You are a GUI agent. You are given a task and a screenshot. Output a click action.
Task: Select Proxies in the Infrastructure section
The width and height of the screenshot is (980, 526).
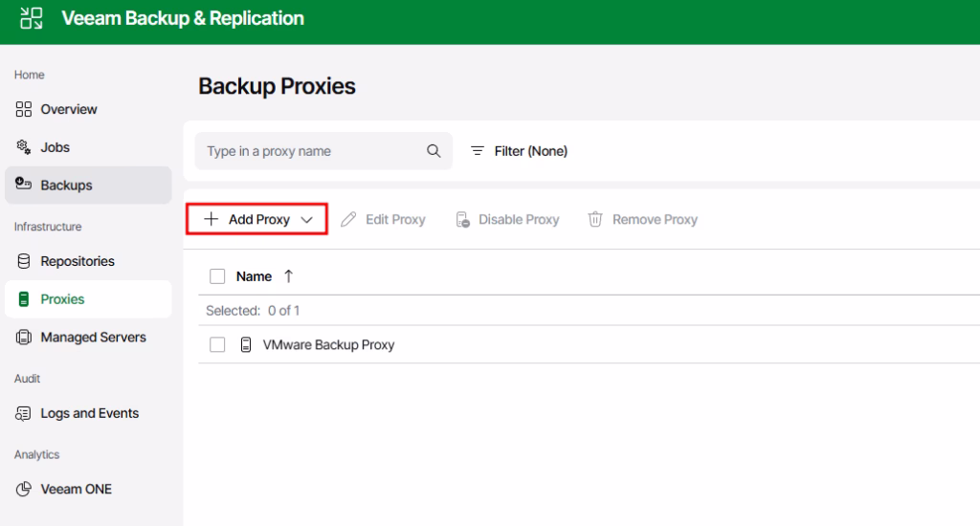coord(62,299)
